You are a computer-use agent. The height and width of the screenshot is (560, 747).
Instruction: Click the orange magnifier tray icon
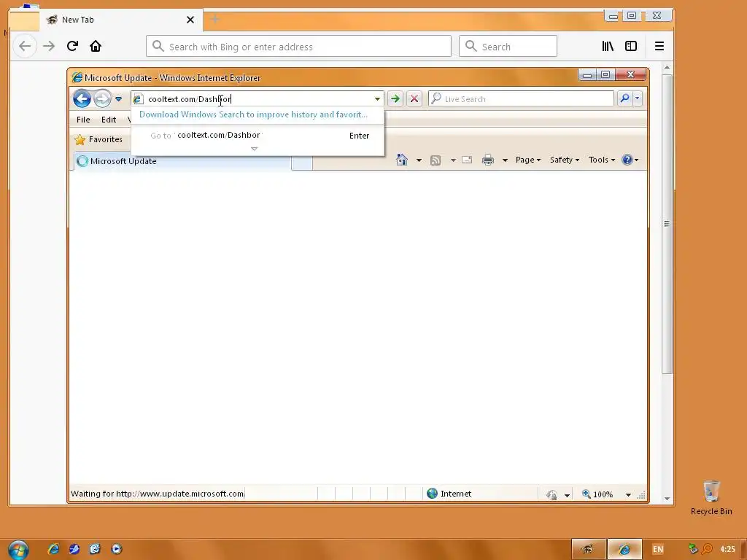point(707,549)
